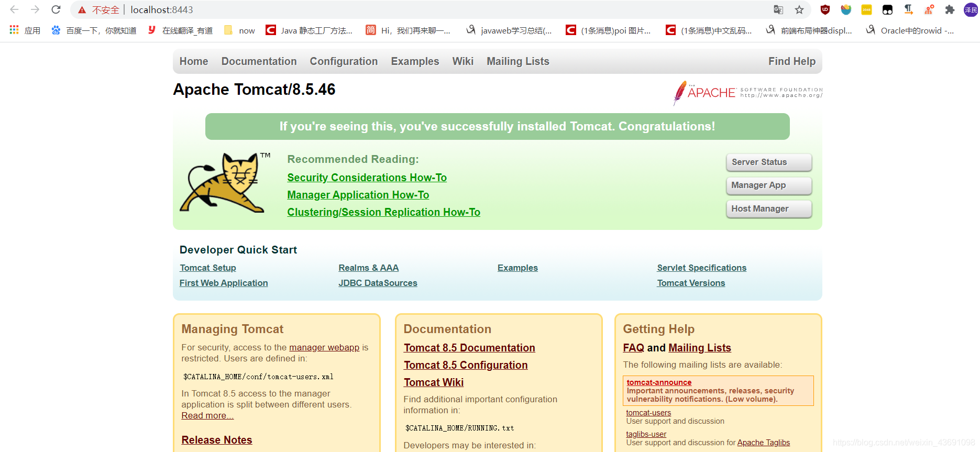Open the Chinese garbled text CSDN bookmark

(x=708, y=30)
